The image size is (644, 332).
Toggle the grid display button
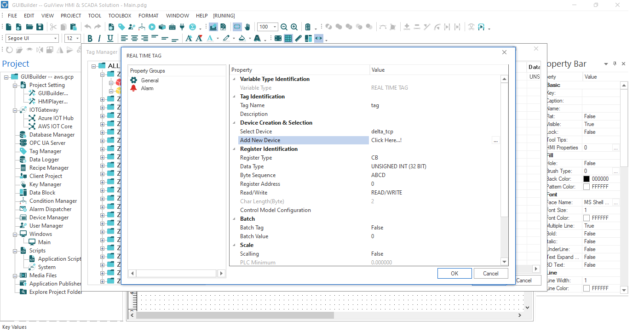[x=288, y=38]
